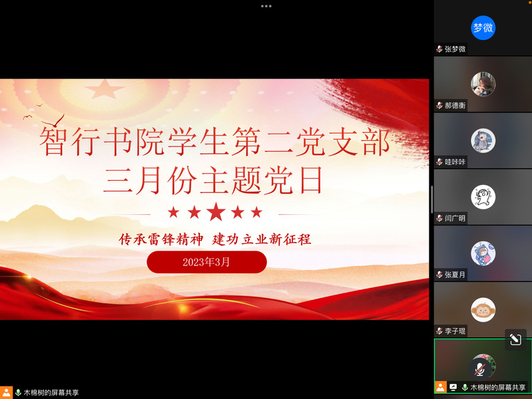Click the slide subtitle 三月份主题党日

[x=213, y=180]
